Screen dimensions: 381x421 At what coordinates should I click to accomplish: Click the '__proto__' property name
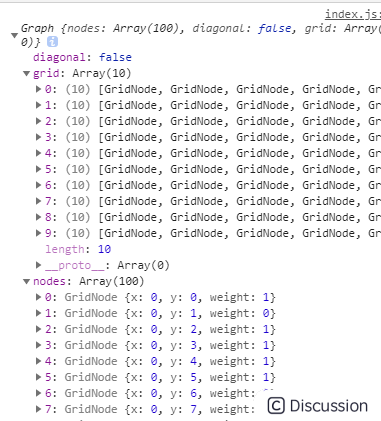click(74, 265)
